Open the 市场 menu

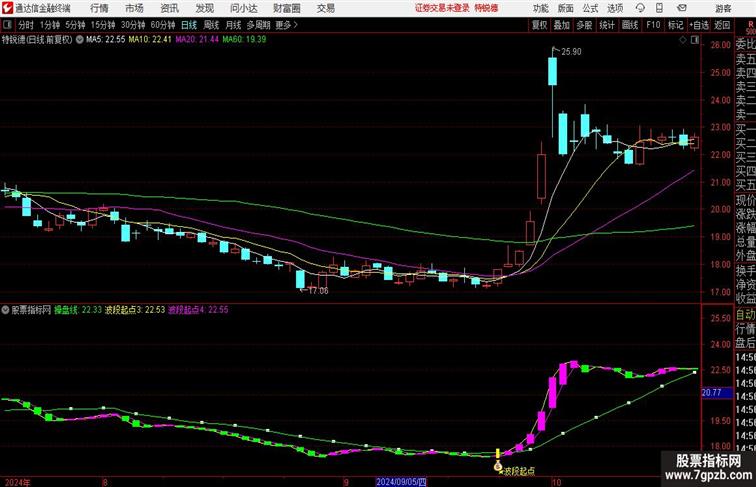pos(134,8)
